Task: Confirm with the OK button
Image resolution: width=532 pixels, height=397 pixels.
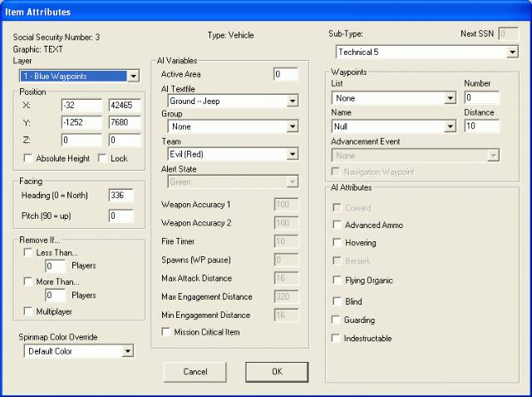Action: (277, 372)
